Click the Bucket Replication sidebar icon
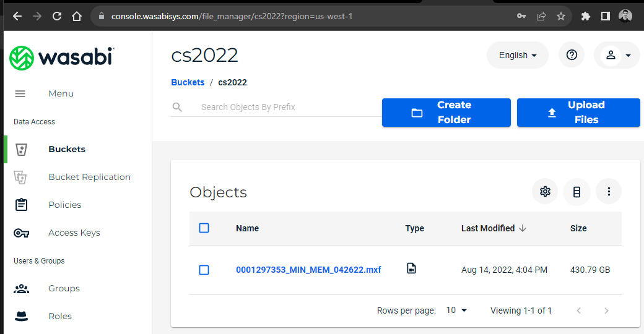 20,178
